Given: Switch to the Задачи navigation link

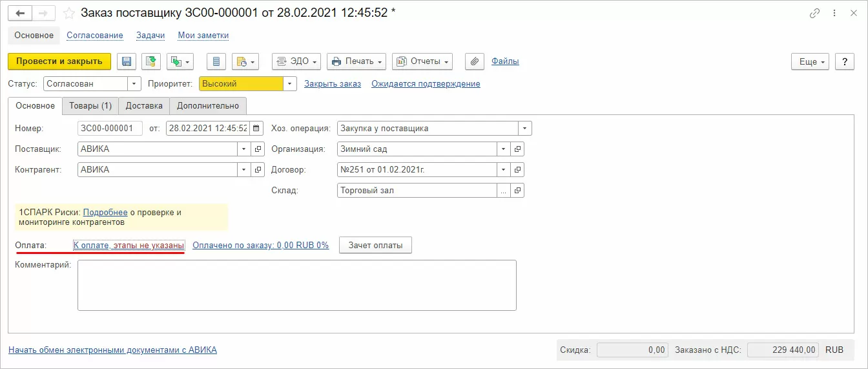Looking at the screenshot, I should click(150, 36).
